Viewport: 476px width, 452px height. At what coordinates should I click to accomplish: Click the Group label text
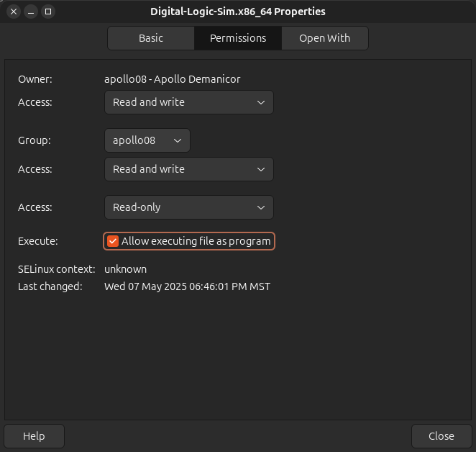point(35,140)
